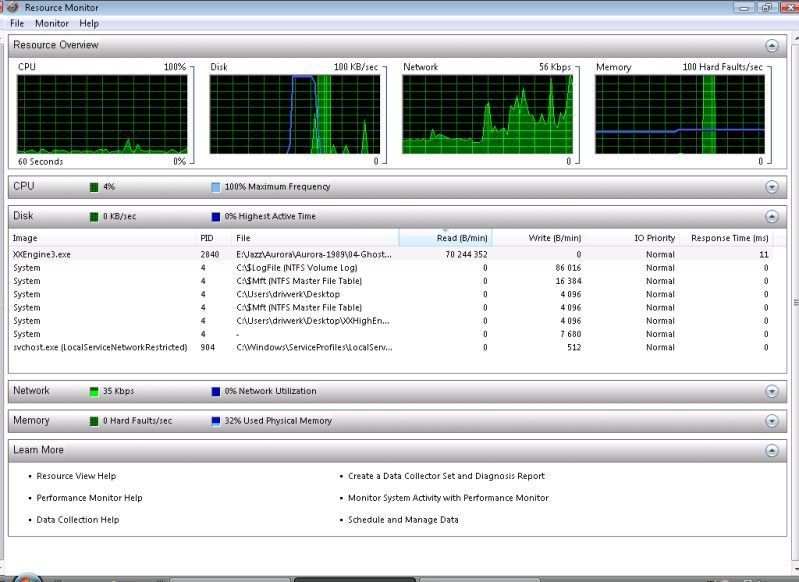Click the 16 384 write value
799x582 pixels.
tap(568, 281)
